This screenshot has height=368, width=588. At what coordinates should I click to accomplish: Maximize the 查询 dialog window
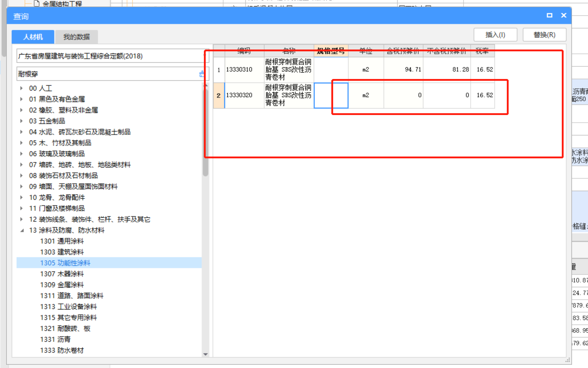tap(549, 15)
